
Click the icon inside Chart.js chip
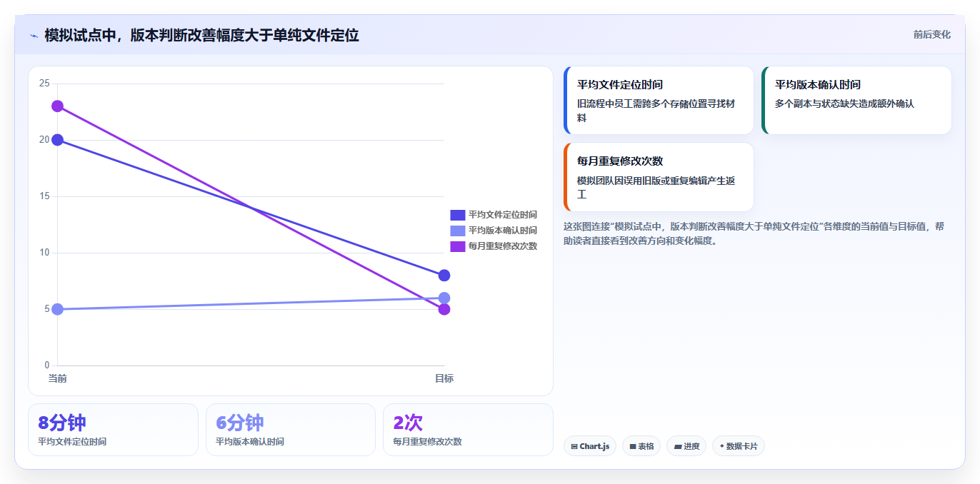pyautogui.click(x=574, y=447)
